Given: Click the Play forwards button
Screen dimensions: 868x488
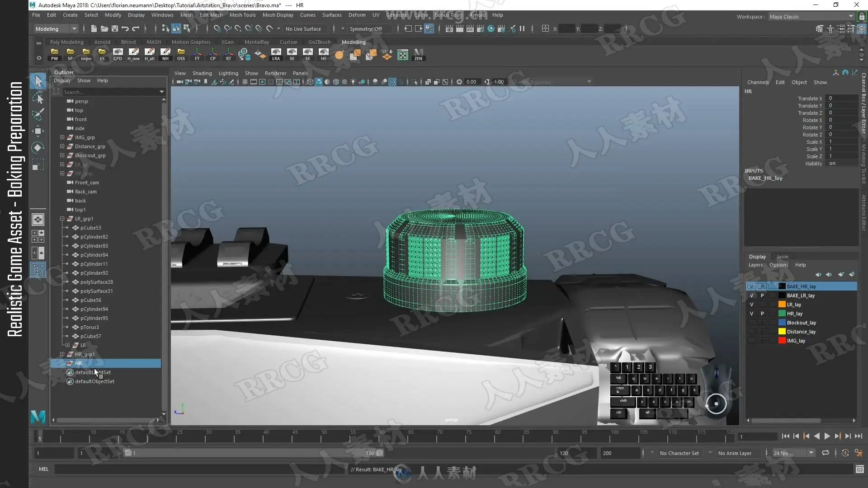Looking at the screenshot, I should coord(827,436).
